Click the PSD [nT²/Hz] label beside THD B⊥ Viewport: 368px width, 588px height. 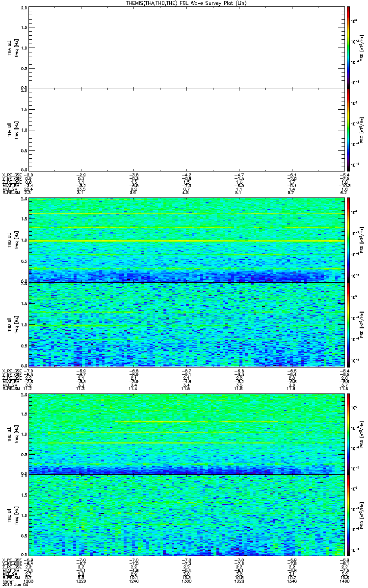coord(362,240)
